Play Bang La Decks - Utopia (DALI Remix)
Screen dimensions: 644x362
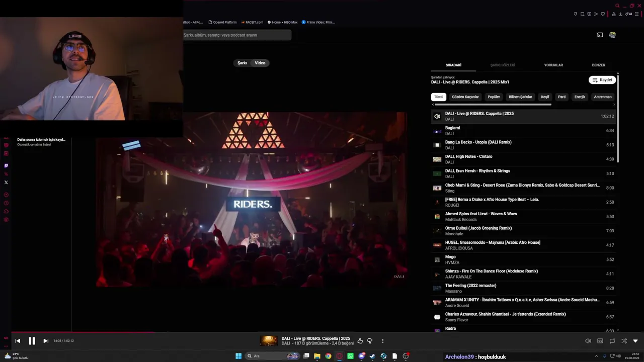click(524, 145)
